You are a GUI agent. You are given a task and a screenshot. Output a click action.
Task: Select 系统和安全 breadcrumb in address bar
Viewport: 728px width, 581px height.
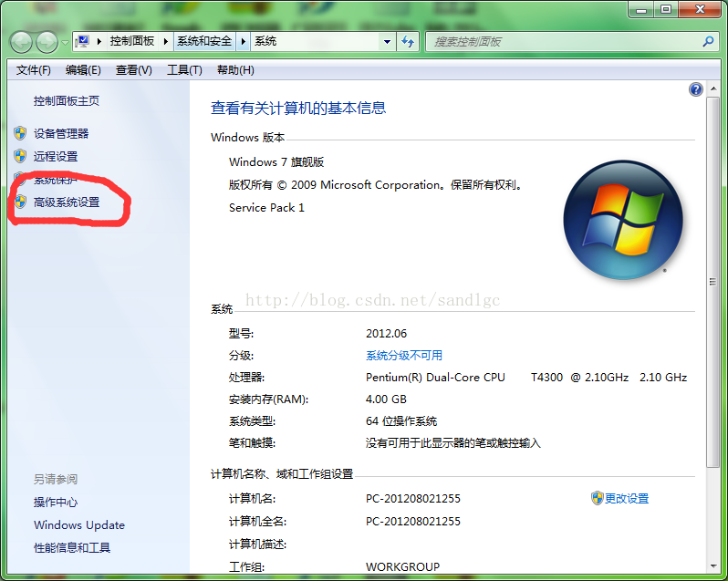point(204,41)
